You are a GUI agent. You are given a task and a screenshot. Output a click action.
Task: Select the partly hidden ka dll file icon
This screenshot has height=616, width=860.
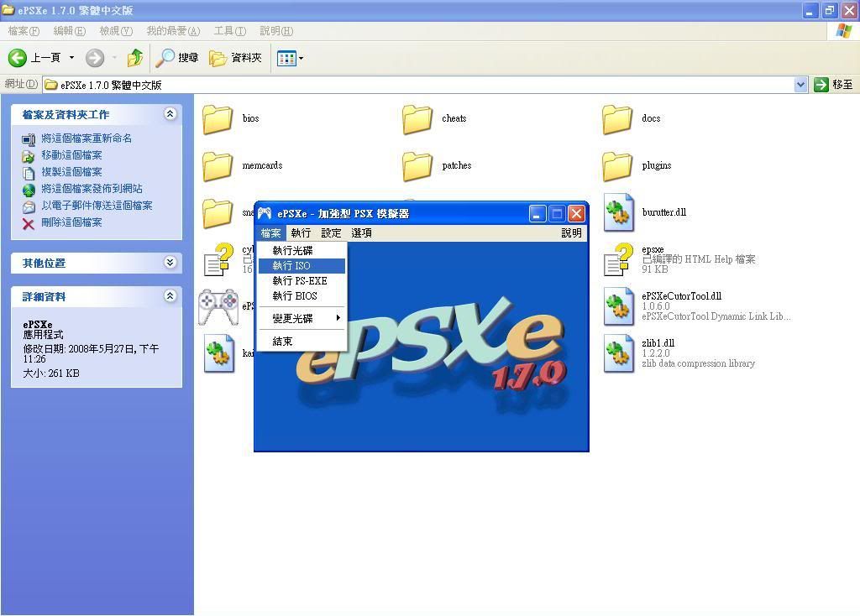click(x=219, y=353)
